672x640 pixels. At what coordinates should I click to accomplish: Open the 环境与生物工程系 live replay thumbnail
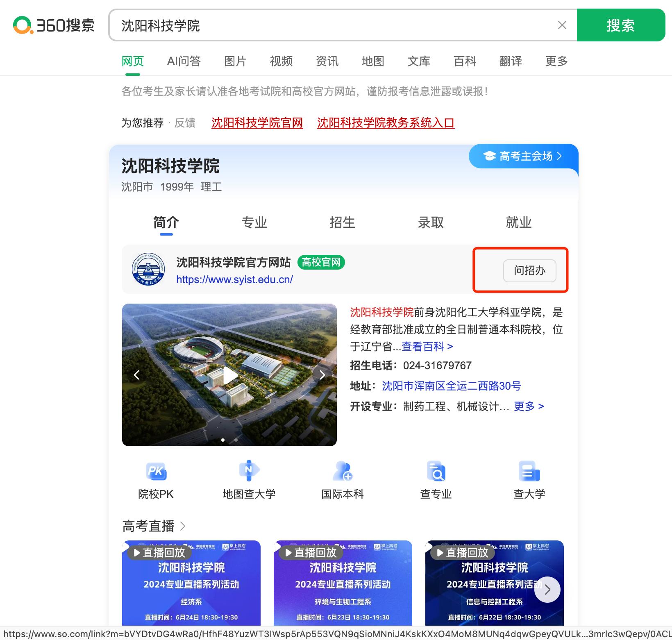(343, 583)
